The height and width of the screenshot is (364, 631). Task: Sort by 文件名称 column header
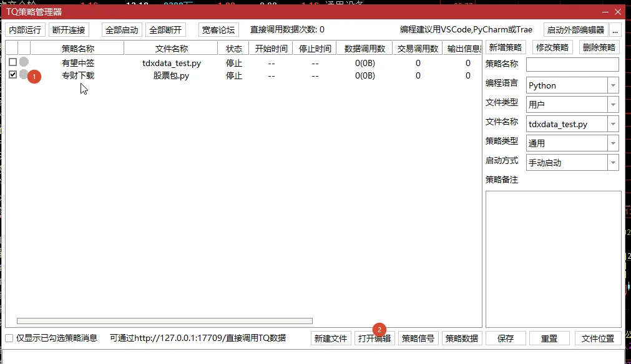172,49
